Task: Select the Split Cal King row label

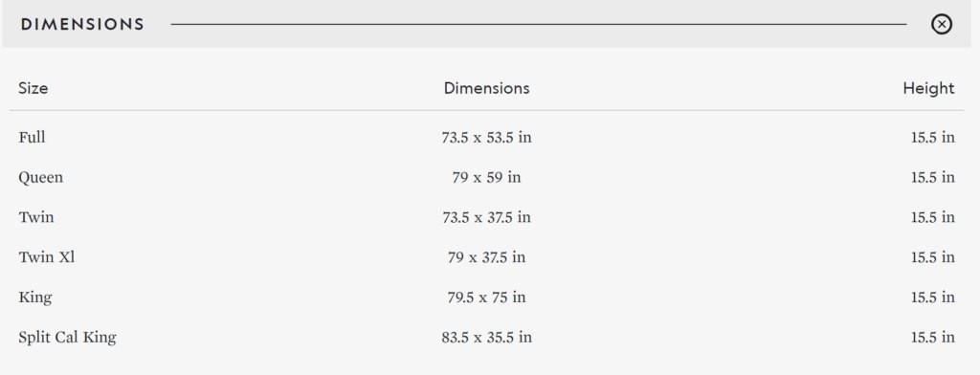Action: click(x=68, y=338)
